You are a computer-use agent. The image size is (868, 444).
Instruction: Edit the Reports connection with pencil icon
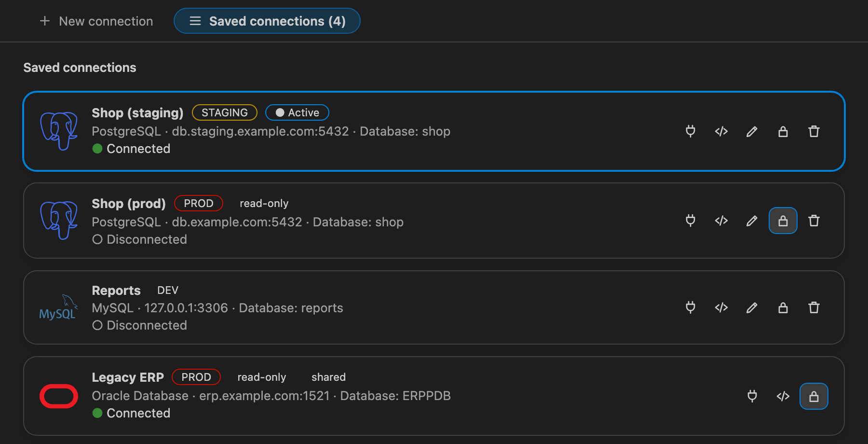[752, 307]
